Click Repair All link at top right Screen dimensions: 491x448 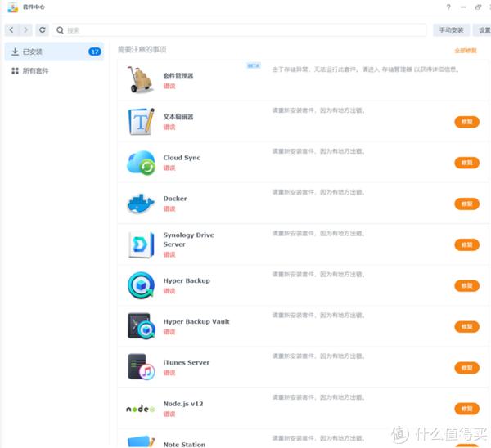(466, 51)
